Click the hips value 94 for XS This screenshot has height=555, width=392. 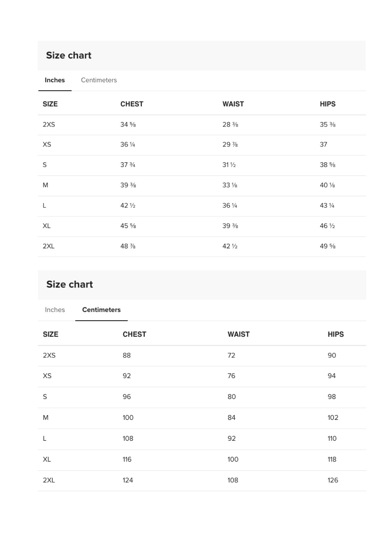click(331, 376)
